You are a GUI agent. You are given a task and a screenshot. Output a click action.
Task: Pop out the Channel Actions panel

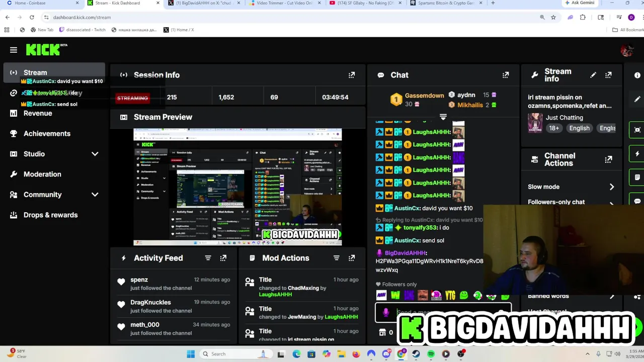click(x=608, y=159)
